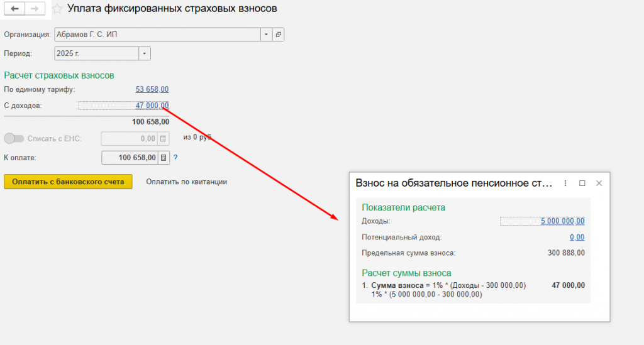Click the 1% * (5 000 000,00 - 300 000,00) line

427,294
